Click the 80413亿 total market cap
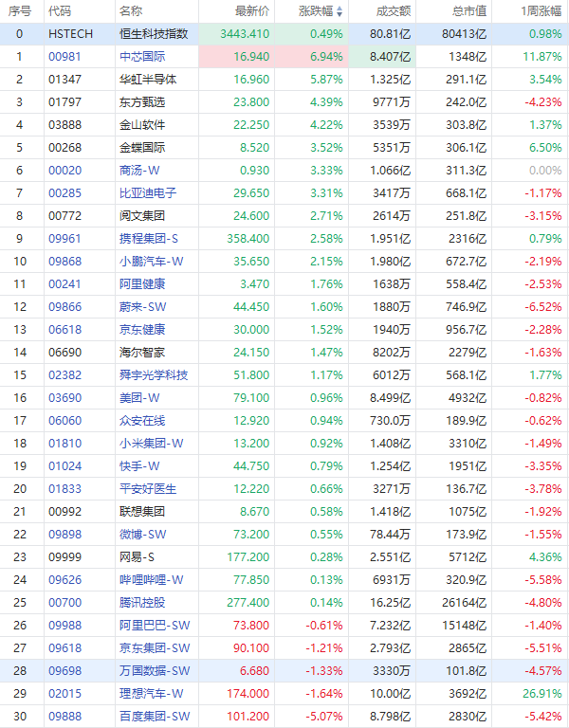Image resolution: width=569 pixels, height=728 pixels. click(464, 34)
